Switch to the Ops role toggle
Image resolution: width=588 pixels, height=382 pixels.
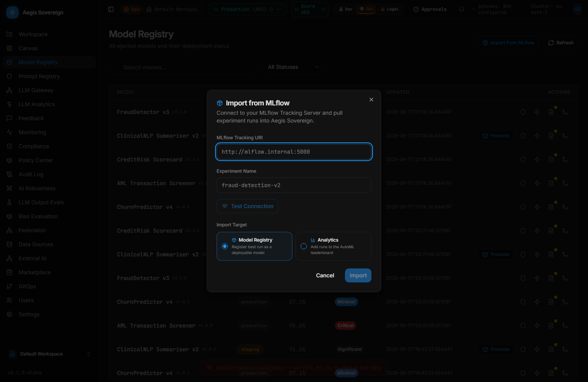pos(366,9)
